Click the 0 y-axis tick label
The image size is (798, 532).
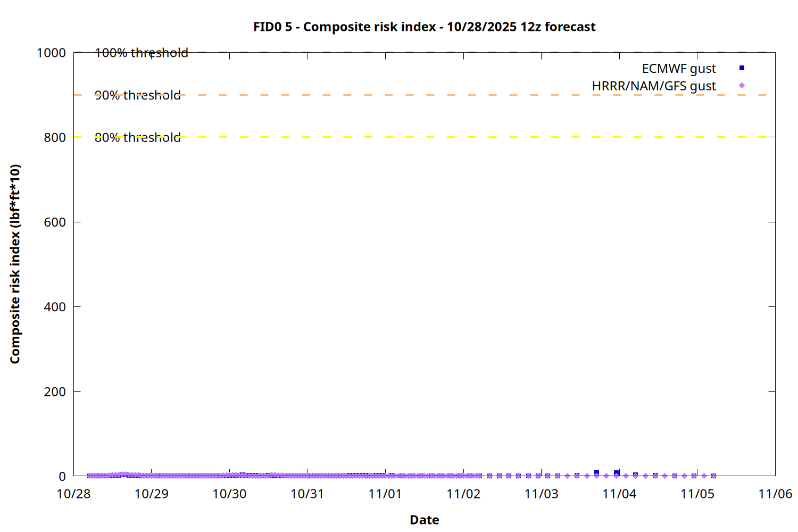(x=62, y=476)
